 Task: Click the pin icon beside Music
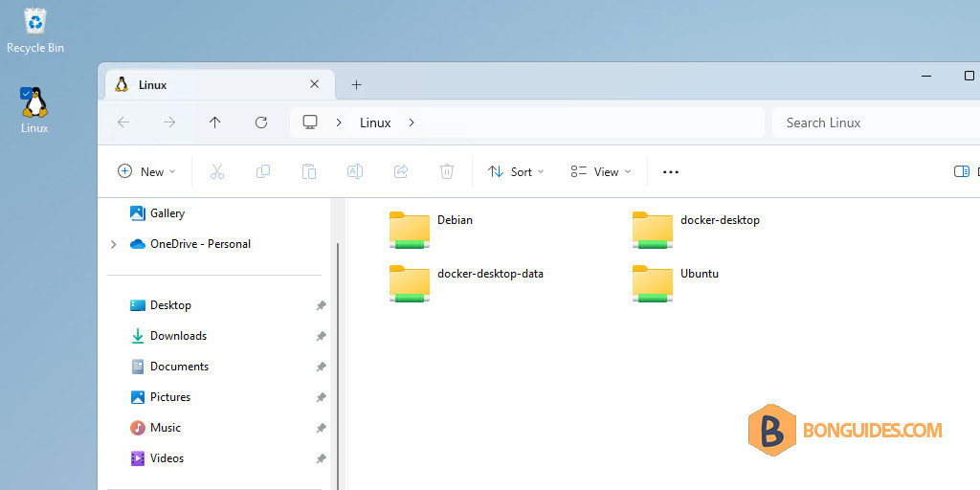point(321,428)
